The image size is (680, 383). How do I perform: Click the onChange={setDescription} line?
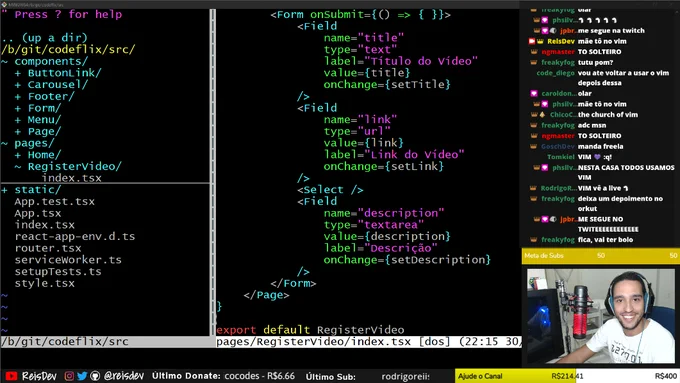[407, 260]
